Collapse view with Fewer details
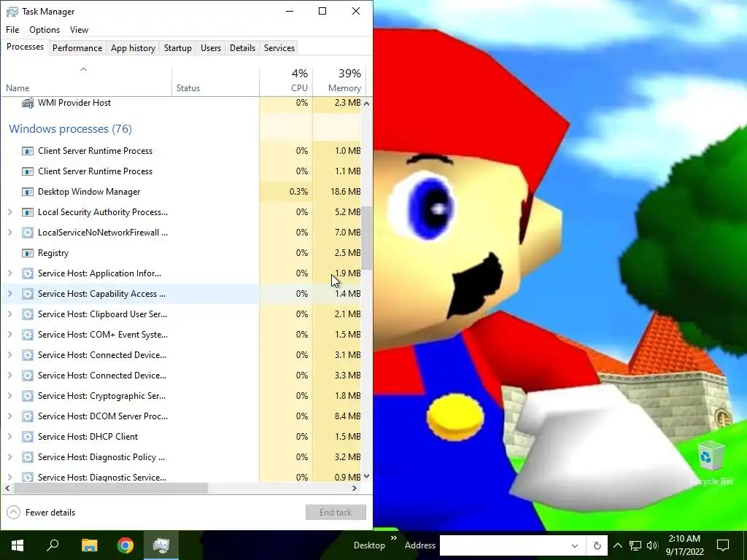The width and height of the screenshot is (747, 560). pos(41,513)
